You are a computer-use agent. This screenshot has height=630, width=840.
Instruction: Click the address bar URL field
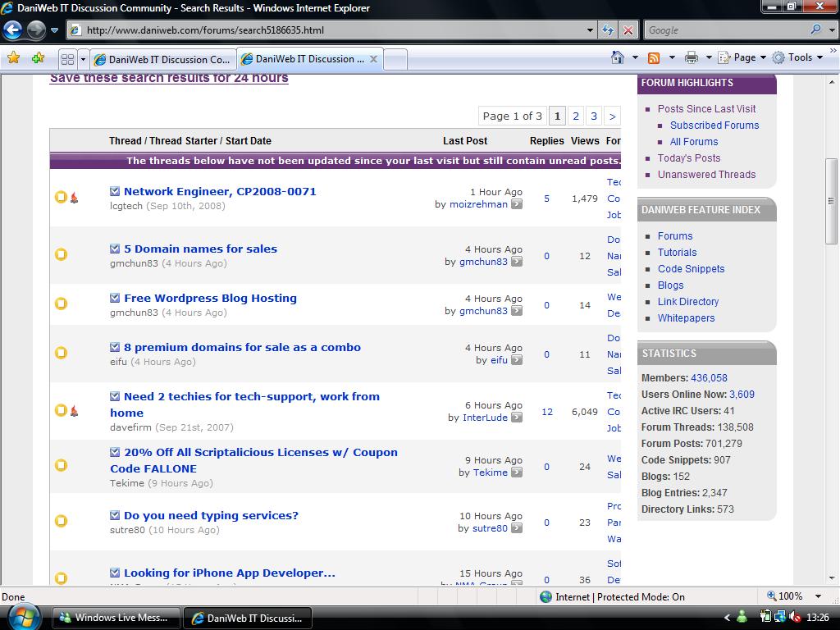coord(332,30)
